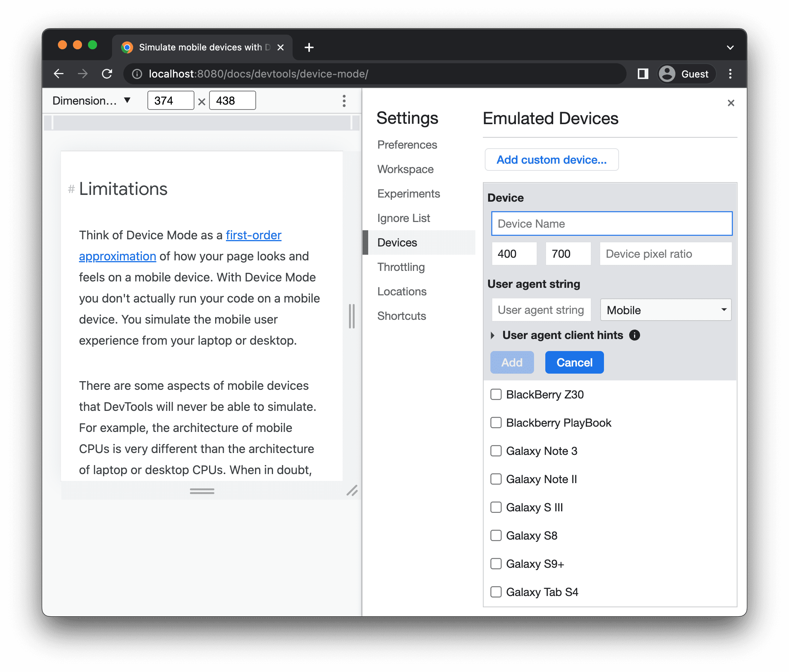Click the Device Name input field
The image size is (789, 672).
click(610, 223)
